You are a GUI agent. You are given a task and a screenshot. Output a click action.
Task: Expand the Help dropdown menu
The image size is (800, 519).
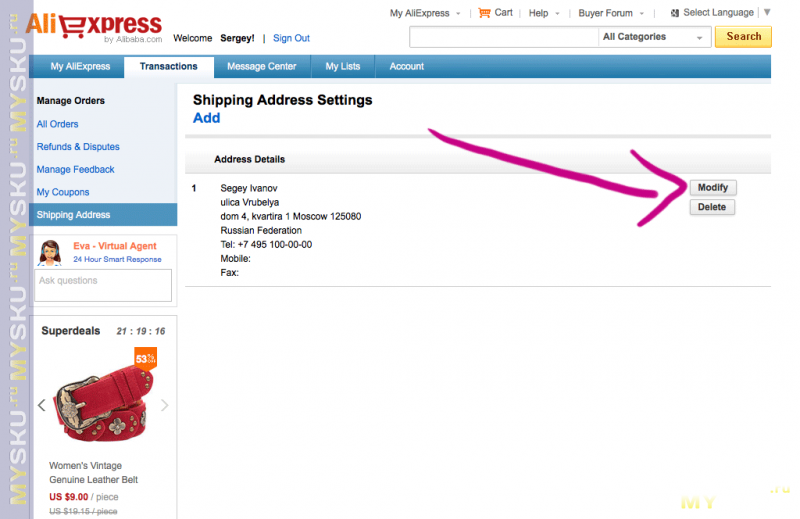click(x=544, y=14)
